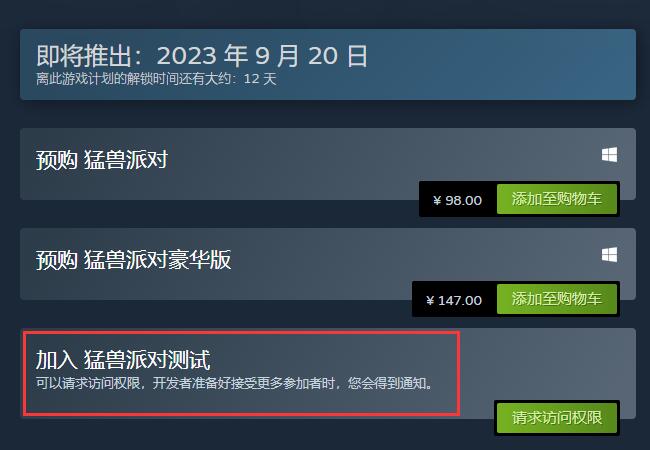
Task: Click the red highlight box border
Action: (x=241, y=332)
